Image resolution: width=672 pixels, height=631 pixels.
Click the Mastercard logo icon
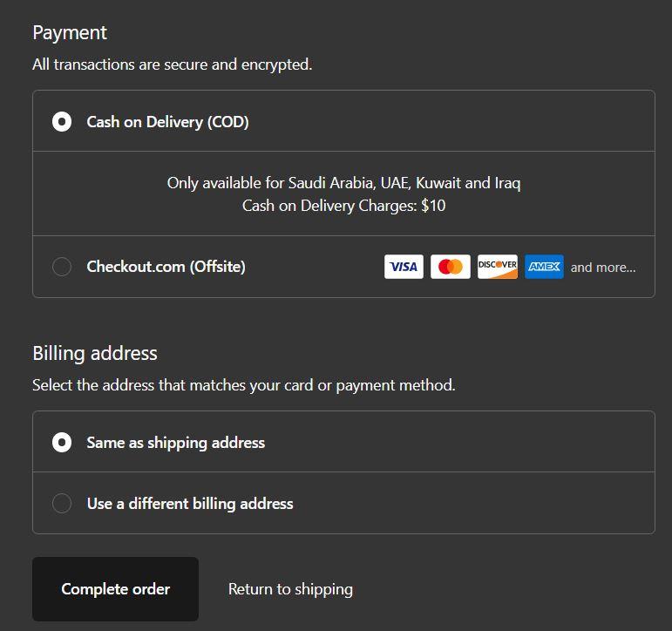[451, 267]
